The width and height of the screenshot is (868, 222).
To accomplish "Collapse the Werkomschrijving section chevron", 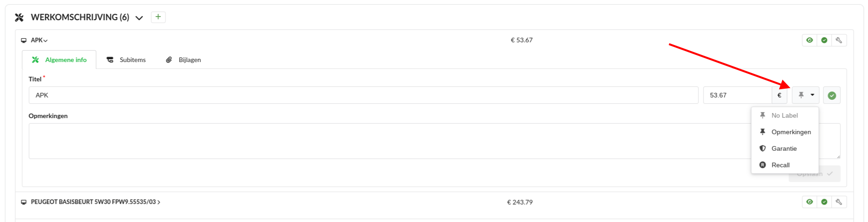I will coord(139,18).
